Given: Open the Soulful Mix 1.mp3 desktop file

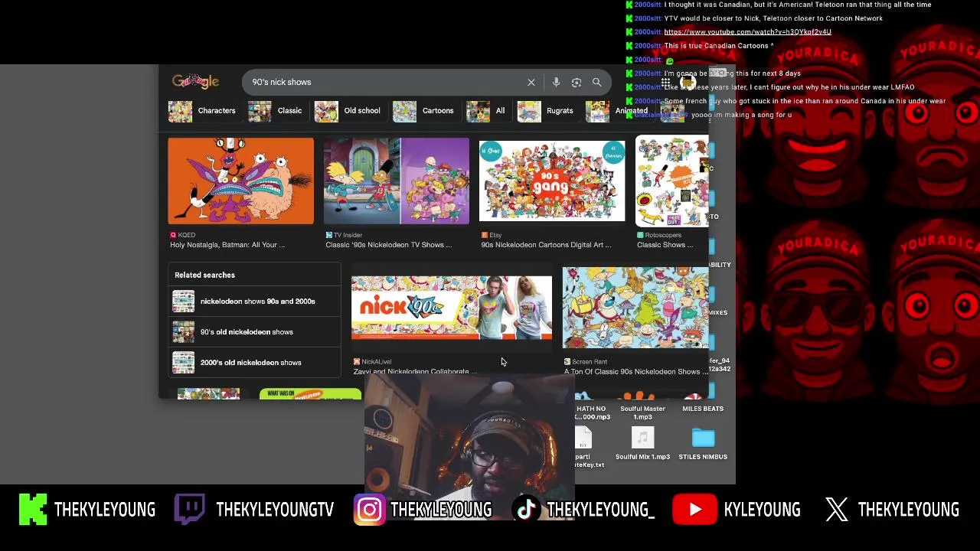Looking at the screenshot, I should tap(642, 444).
